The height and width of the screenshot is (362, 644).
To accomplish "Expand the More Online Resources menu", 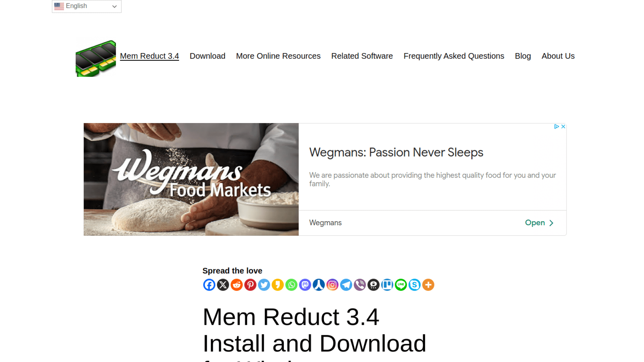I will tap(278, 56).
